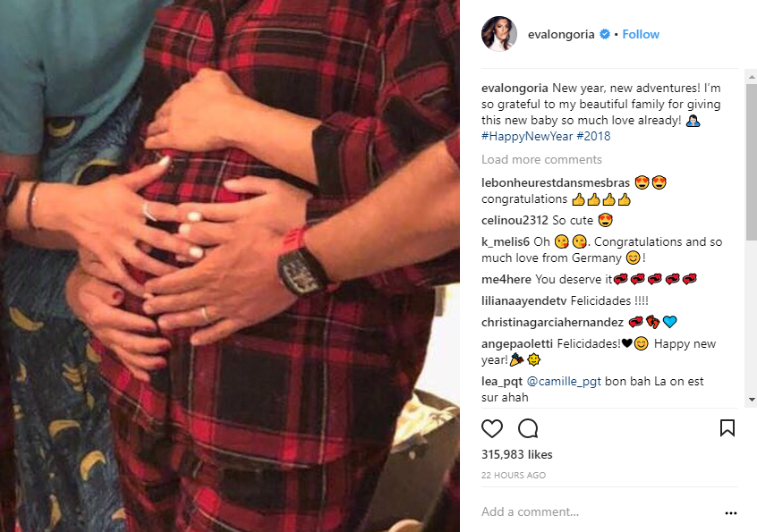Image resolution: width=757 pixels, height=532 pixels.
Task: Click the comments scrollbar down arrow
Action: point(752,400)
